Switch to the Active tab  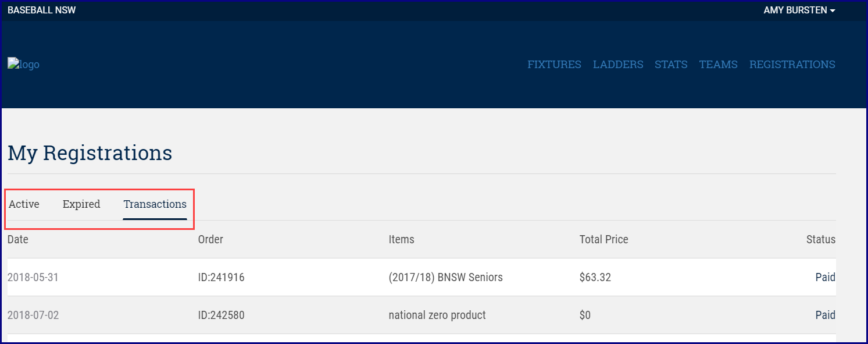coord(24,204)
